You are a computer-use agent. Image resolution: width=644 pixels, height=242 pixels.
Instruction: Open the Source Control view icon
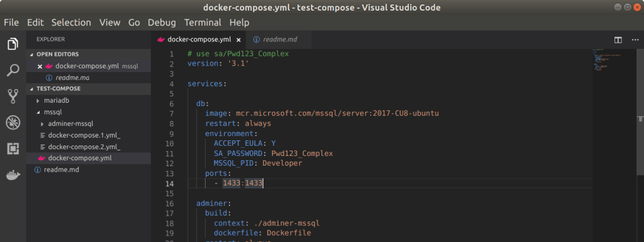click(13, 97)
